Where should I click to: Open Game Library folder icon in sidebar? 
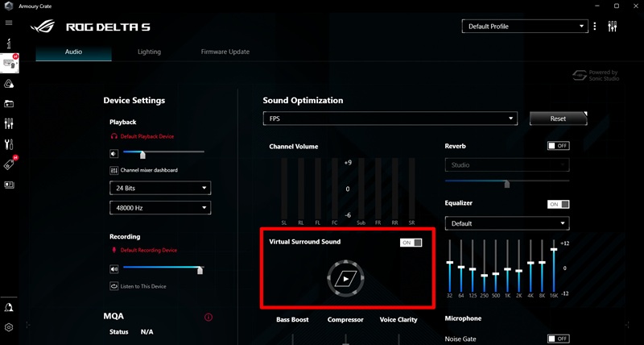coord(9,104)
